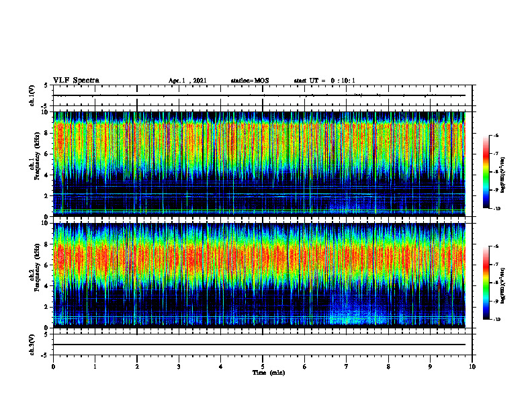This screenshot has width=532, height=411.
Task: Click the "ch.3(V)" waveform axis label
Action: [32, 345]
